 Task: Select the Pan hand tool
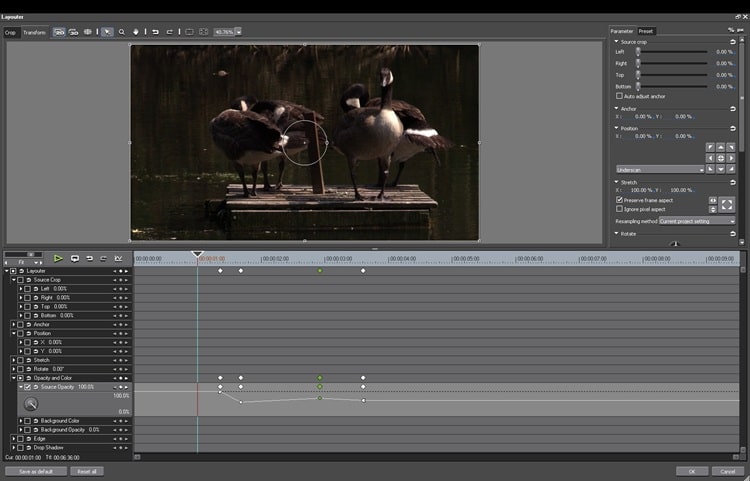pos(136,32)
